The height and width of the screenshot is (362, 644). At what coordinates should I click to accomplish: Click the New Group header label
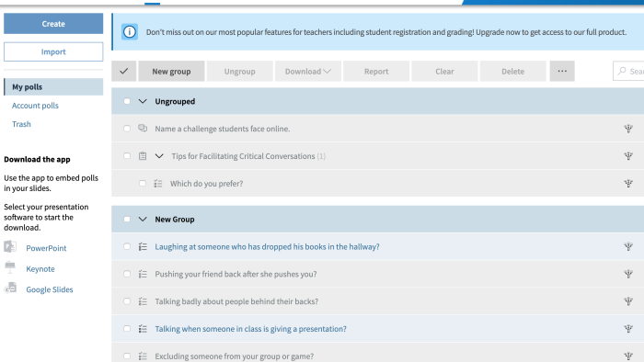point(175,220)
